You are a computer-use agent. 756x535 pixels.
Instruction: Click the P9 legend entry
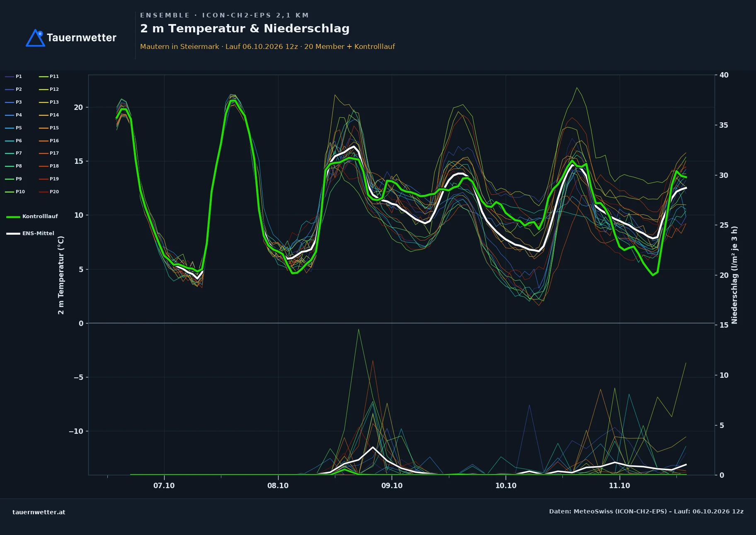[14, 179]
